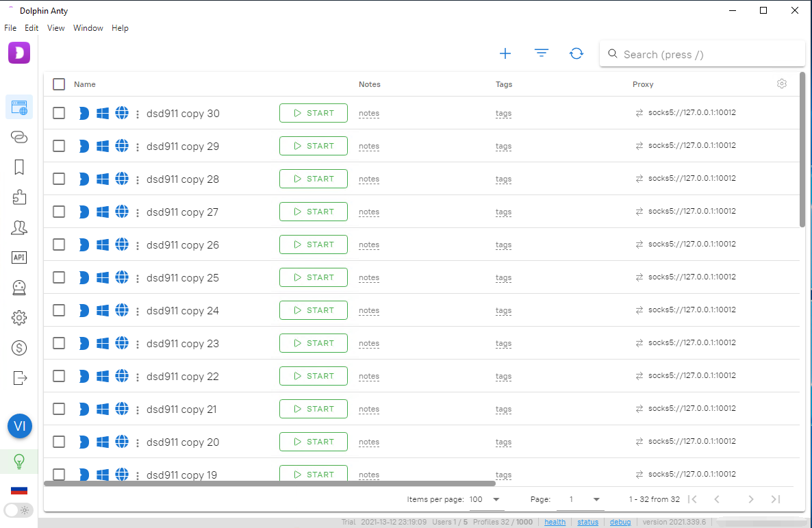Edit notes for dsd911 copy 28
The height and width of the screenshot is (528, 812).
(369, 179)
